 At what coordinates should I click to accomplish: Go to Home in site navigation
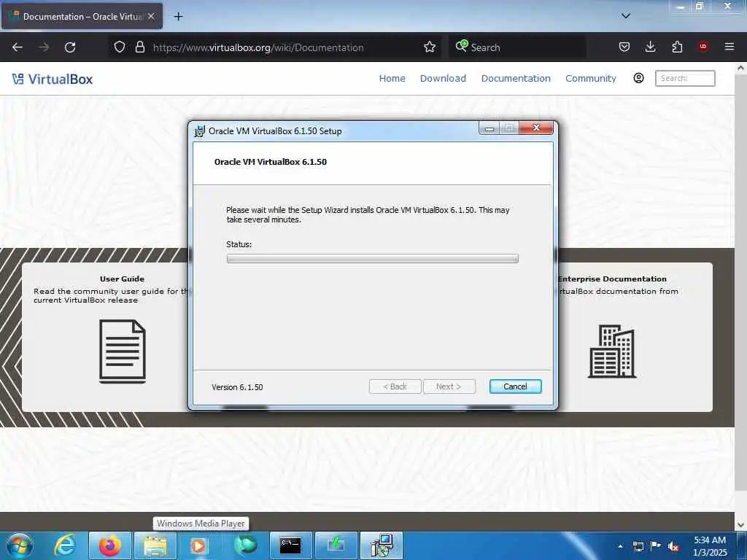(x=392, y=79)
